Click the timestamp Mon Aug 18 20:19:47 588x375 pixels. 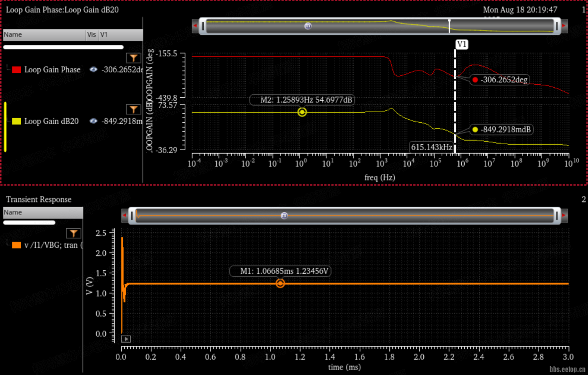click(520, 10)
